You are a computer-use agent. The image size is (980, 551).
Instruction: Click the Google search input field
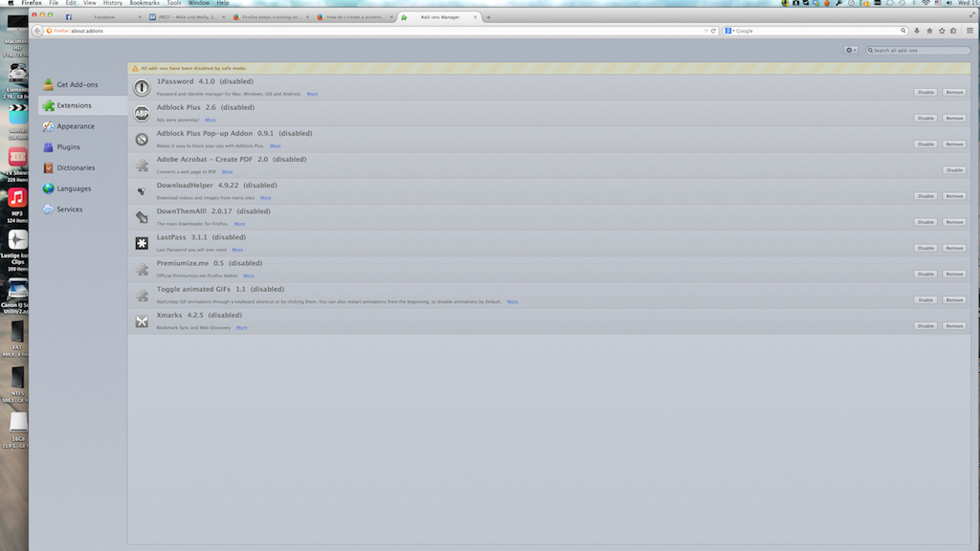tap(816, 31)
